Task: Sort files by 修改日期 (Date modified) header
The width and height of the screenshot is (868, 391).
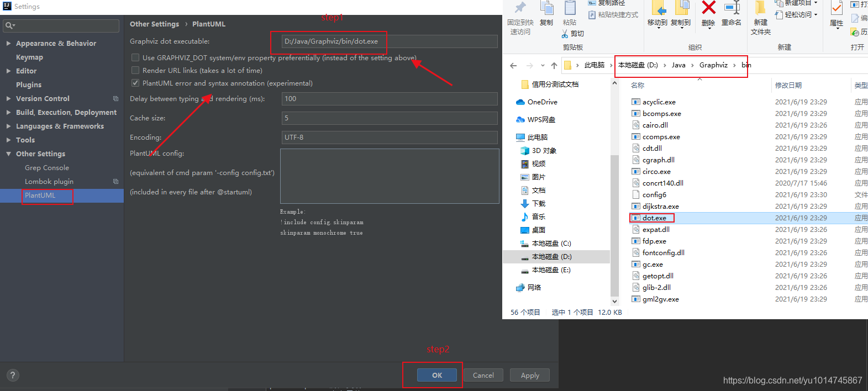Action: coord(788,86)
